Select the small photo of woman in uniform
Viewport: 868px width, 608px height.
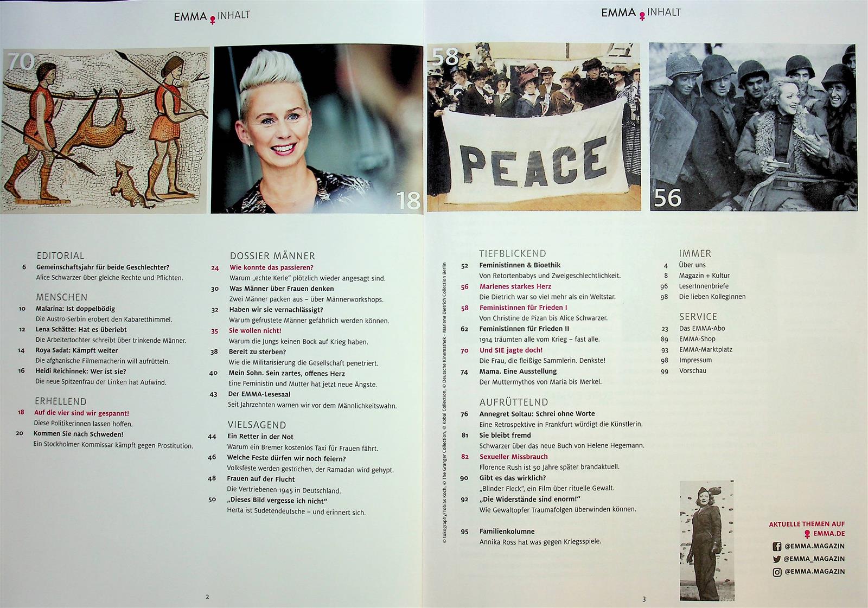point(707,540)
